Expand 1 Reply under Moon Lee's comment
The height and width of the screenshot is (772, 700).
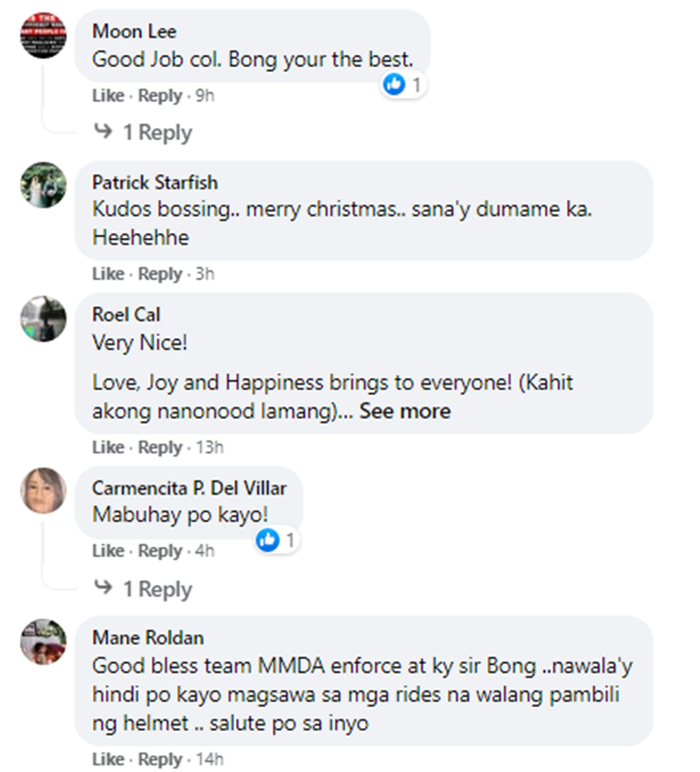[157, 133]
